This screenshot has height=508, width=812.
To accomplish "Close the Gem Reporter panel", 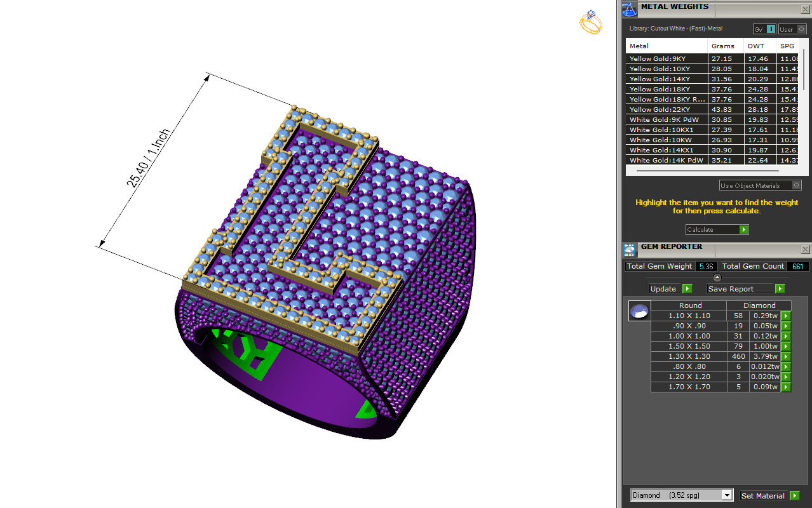I will (x=805, y=250).
